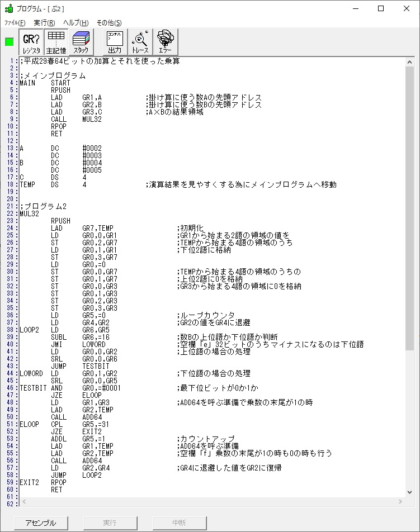420x532 pixels.
Task: Open the エラー error window
Action: pyautogui.click(x=166, y=42)
